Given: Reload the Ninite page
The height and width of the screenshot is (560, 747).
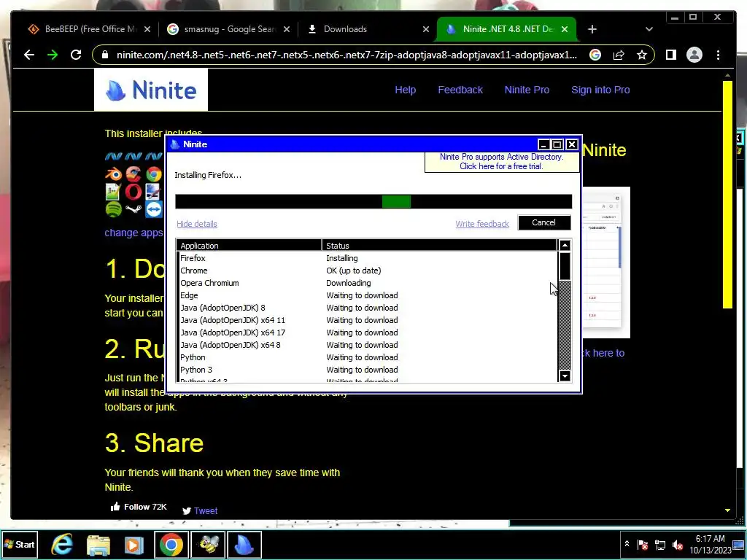Looking at the screenshot, I should [x=76, y=55].
